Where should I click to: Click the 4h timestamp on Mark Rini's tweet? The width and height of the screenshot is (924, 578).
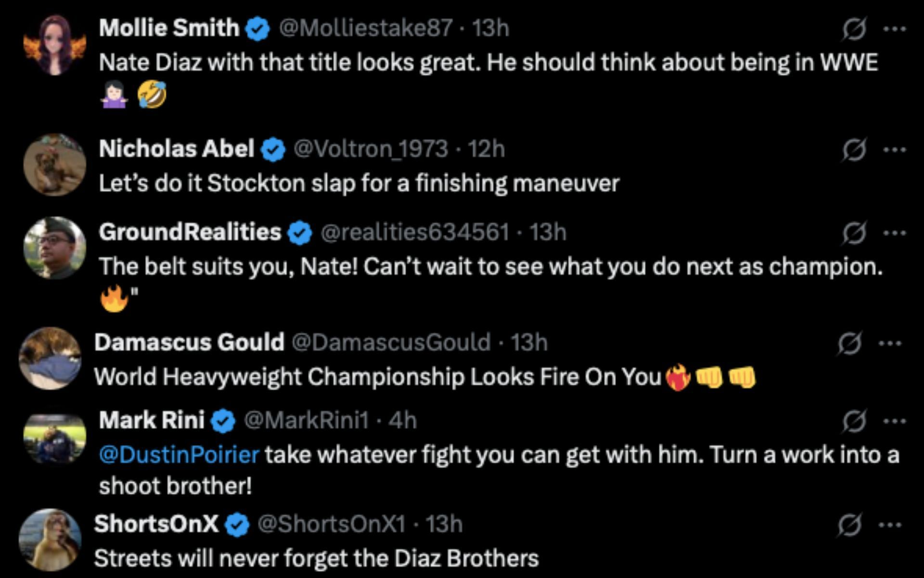[402, 420]
